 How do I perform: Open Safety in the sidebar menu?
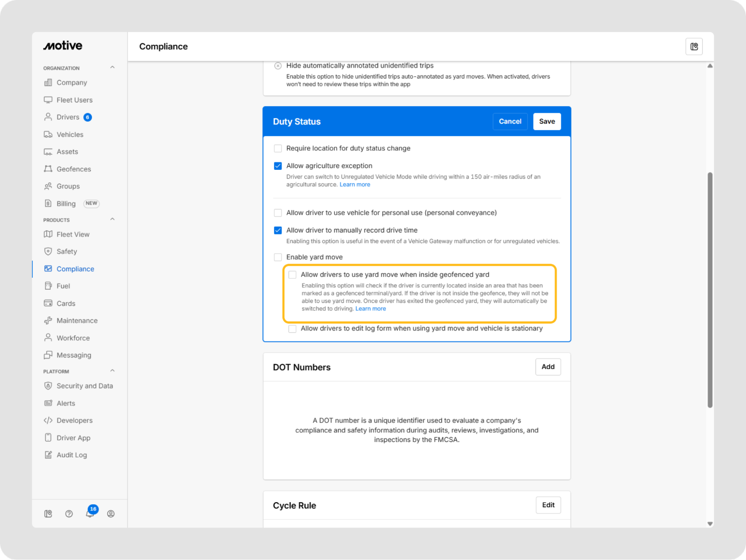[x=67, y=252]
